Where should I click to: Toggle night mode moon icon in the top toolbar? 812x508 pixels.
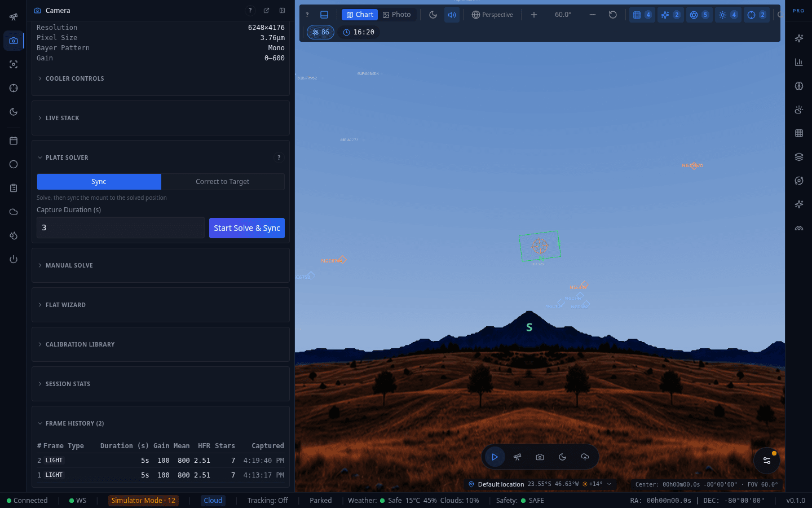point(433,15)
